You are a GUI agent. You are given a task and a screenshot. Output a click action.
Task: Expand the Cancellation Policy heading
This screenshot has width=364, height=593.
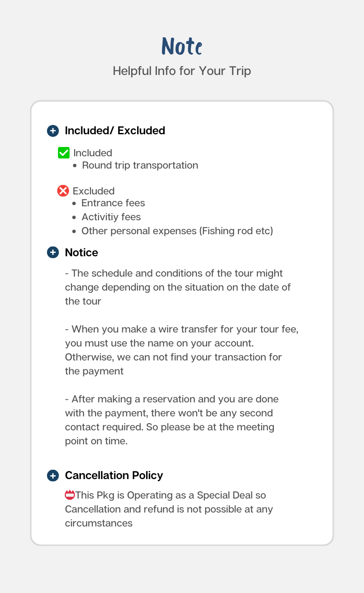(114, 476)
